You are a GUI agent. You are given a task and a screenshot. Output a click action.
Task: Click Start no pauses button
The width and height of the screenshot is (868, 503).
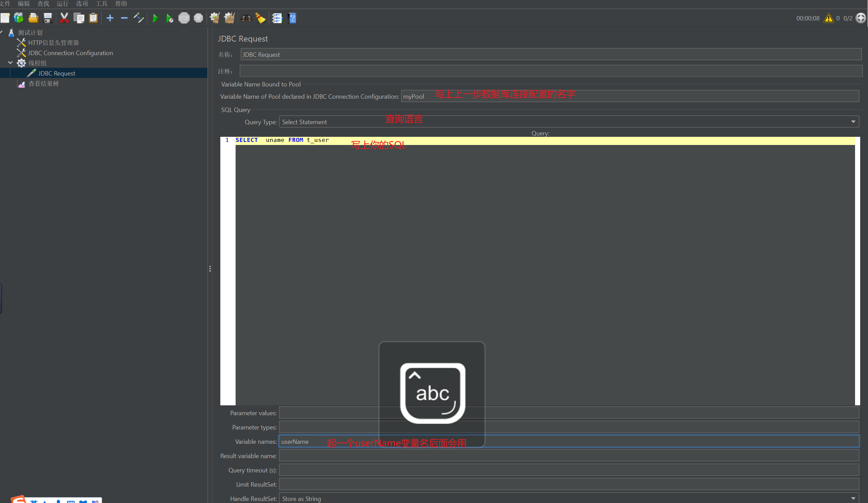[170, 18]
